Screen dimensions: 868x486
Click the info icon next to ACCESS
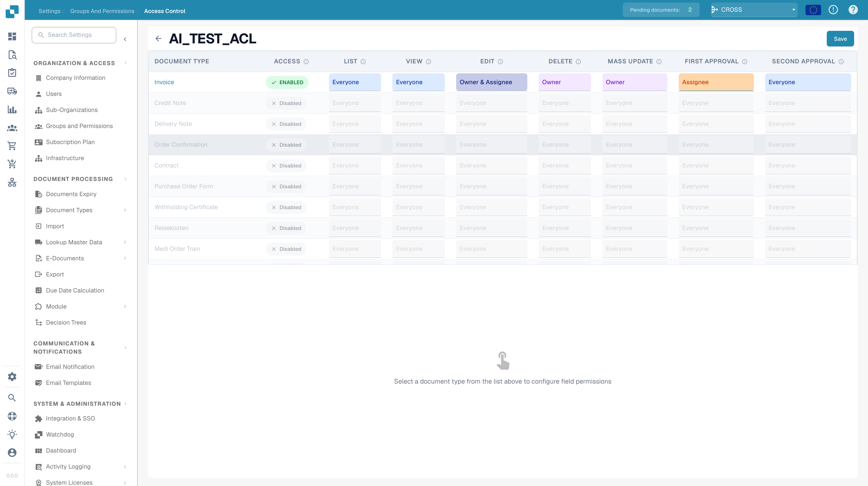306,62
